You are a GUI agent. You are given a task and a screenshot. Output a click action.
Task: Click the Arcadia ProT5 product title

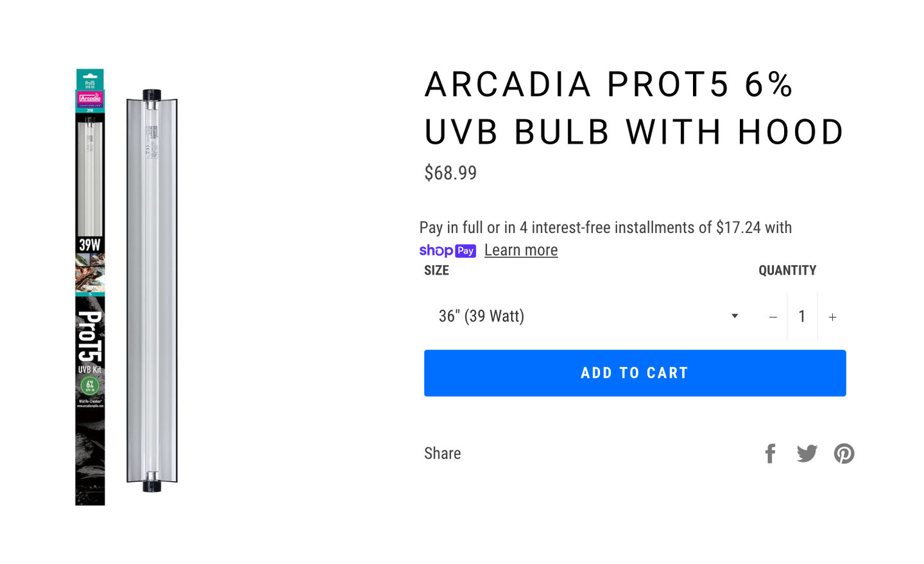(634, 108)
